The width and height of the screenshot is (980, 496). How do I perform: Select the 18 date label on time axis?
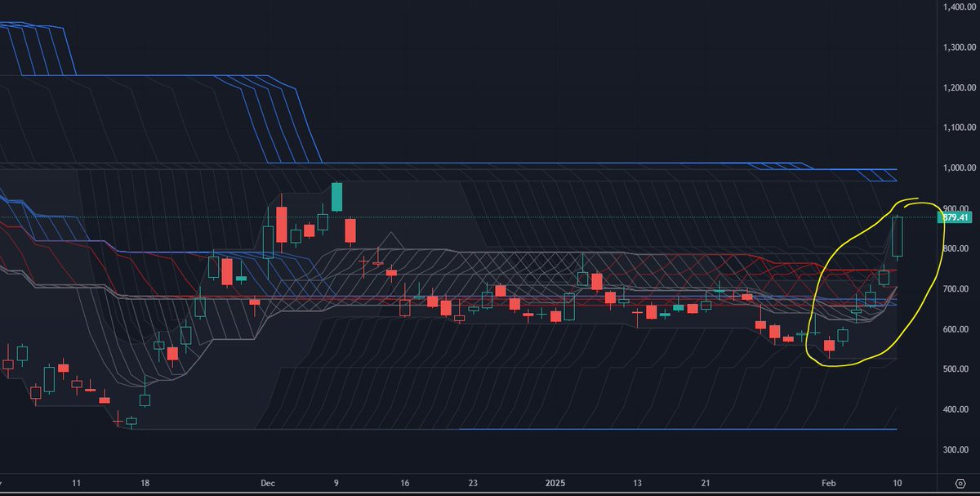click(x=145, y=482)
